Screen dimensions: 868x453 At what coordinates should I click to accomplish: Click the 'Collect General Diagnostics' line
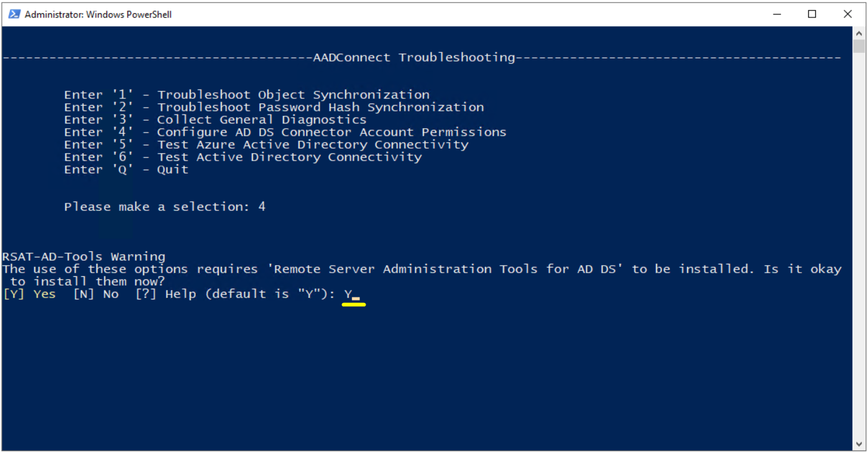(x=215, y=119)
